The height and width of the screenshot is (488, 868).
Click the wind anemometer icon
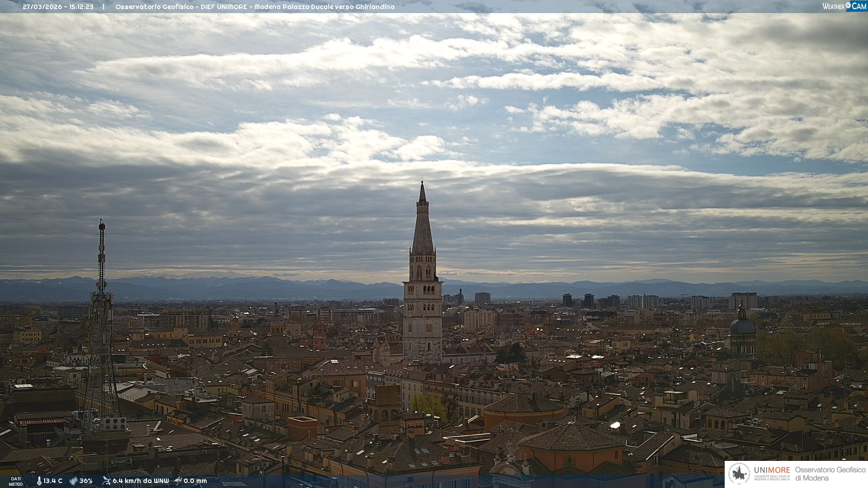[106, 481]
